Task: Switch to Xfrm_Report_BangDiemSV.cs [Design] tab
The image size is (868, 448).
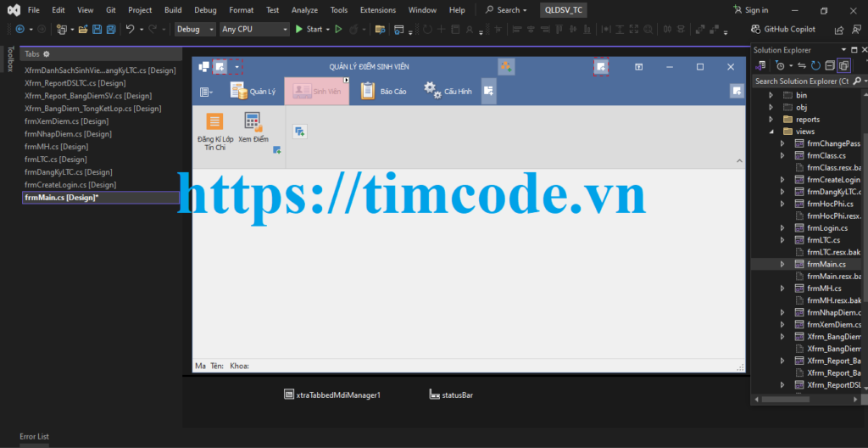Action: click(x=88, y=96)
